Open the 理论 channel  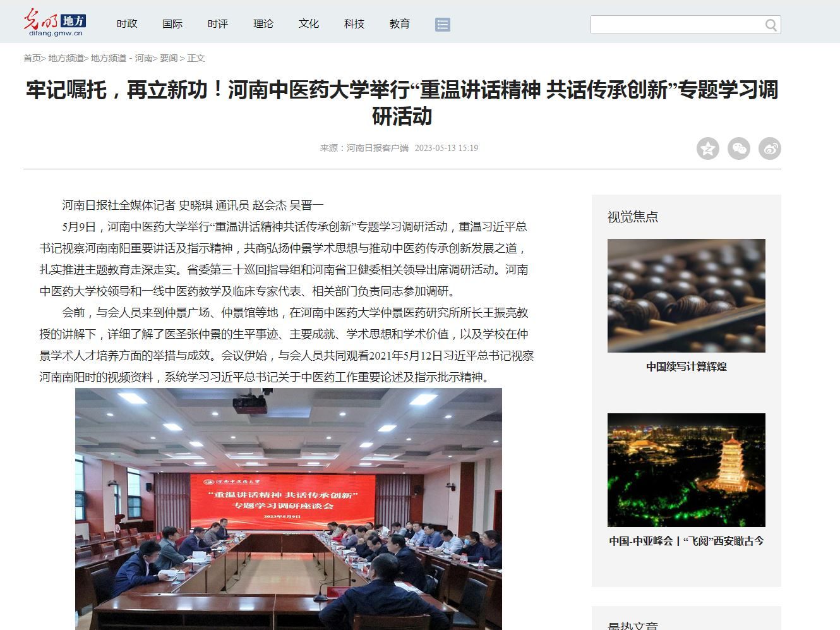click(263, 24)
